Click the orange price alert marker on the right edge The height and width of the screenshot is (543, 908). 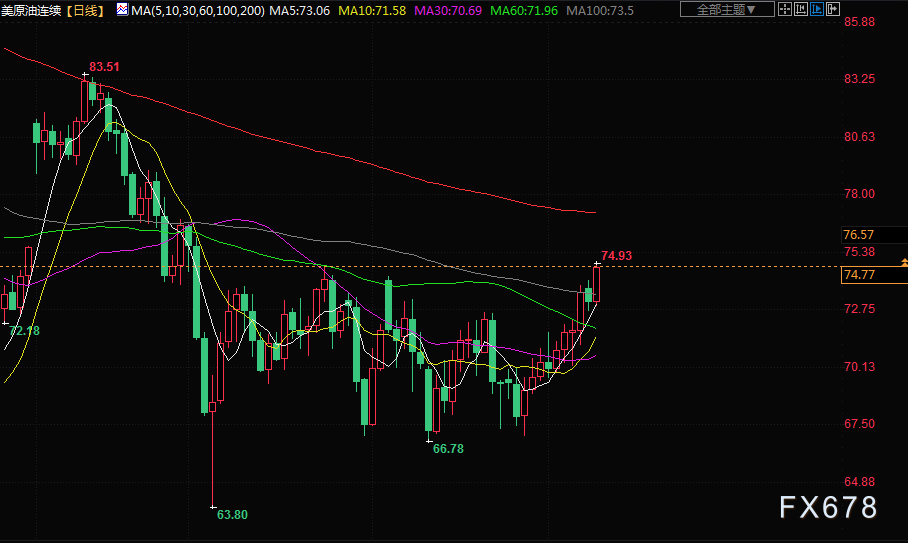click(904, 263)
